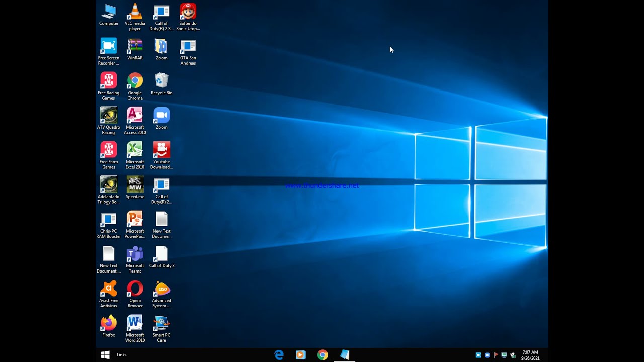Click the screen recorder tray icon
The height and width of the screenshot is (362, 644).
click(478, 355)
